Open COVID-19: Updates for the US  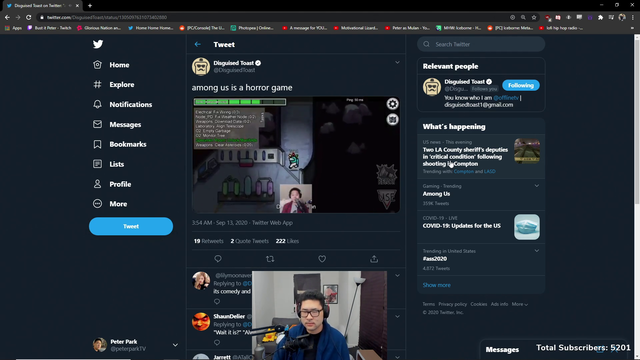click(462, 226)
